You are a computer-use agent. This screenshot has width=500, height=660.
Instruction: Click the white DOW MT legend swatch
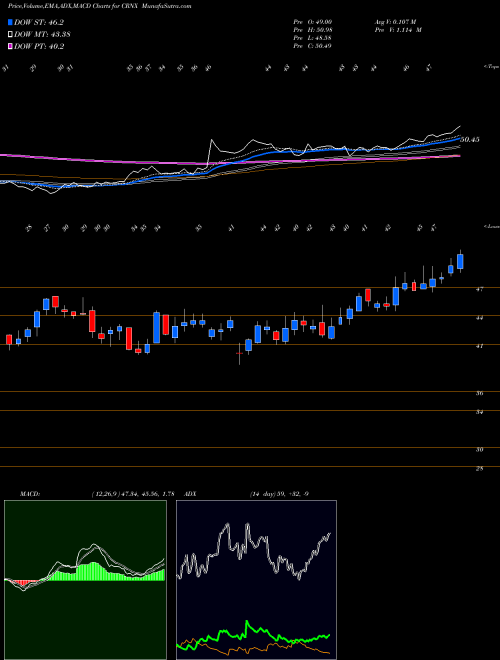tap(10, 35)
